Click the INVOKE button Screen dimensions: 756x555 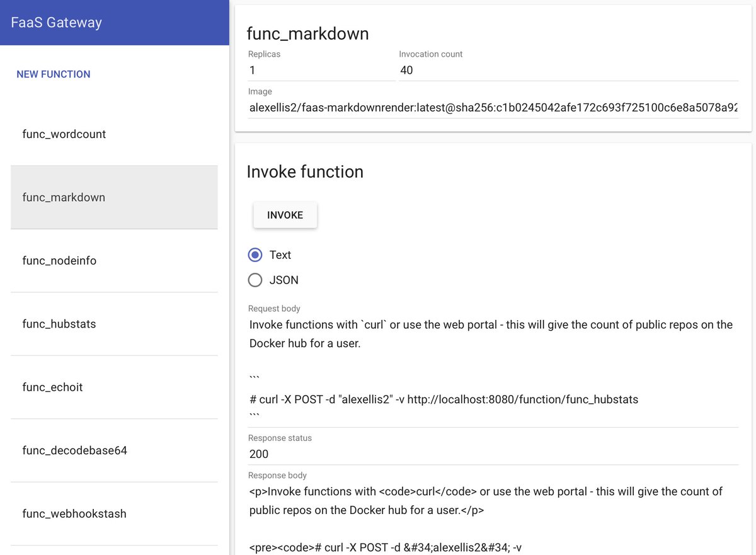click(x=285, y=215)
